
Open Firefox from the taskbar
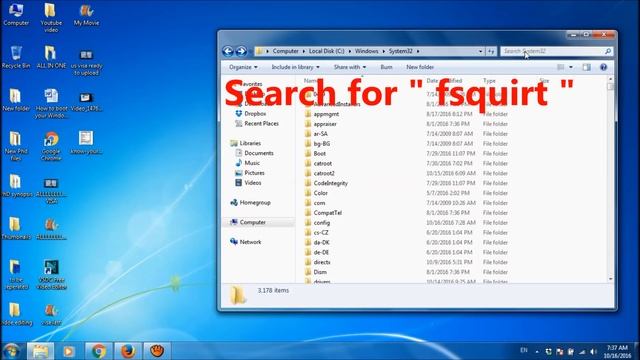[128, 351]
